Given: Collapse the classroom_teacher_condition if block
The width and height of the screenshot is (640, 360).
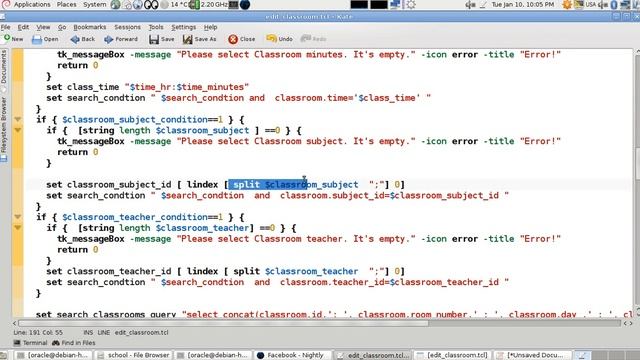Looking at the screenshot, I should [x=18, y=217].
